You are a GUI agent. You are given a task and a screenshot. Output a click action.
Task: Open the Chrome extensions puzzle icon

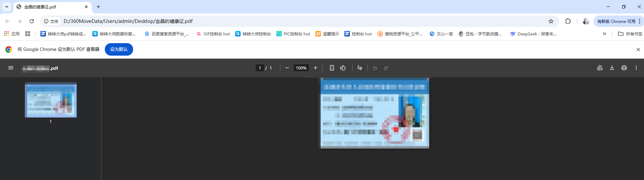(568, 21)
